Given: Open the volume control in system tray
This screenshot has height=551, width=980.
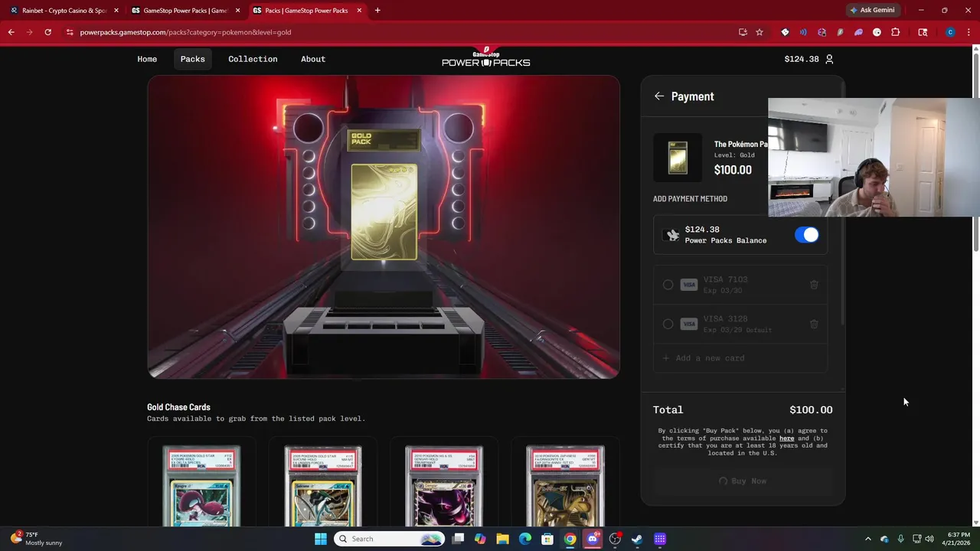Looking at the screenshot, I should (929, 539).
